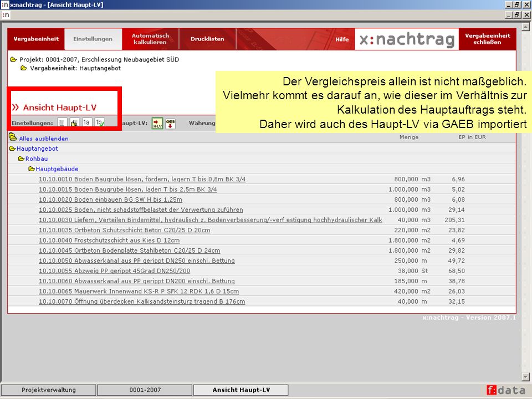This screenshot has width=532, height=399.
Task: Open position 10.10.0070 Öffnung überdecken
Action: (x=142, y=301)
